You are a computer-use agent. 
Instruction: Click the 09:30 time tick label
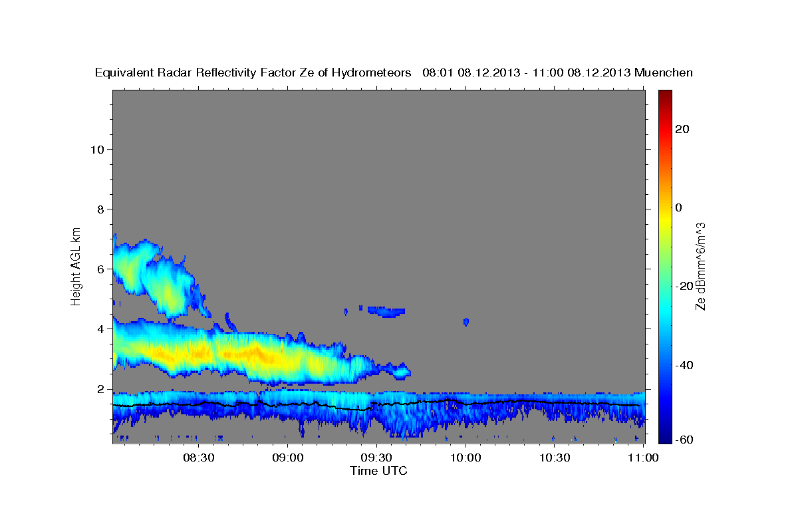[376, 458]
